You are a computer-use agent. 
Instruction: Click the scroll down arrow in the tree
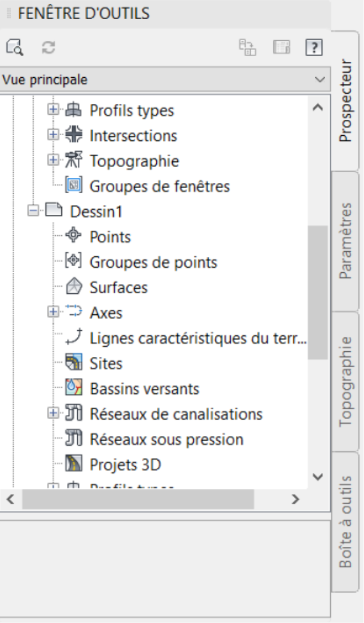click(318, 477)
